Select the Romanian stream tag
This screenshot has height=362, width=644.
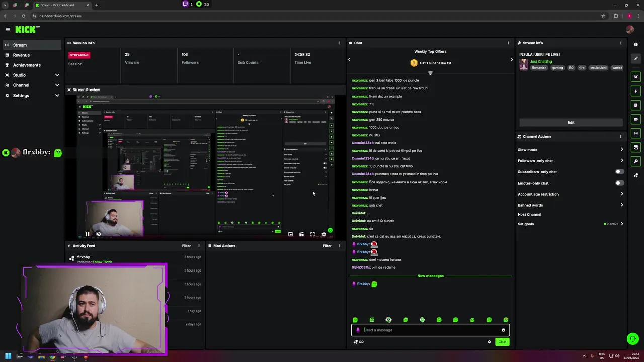(x=539, y=68)
